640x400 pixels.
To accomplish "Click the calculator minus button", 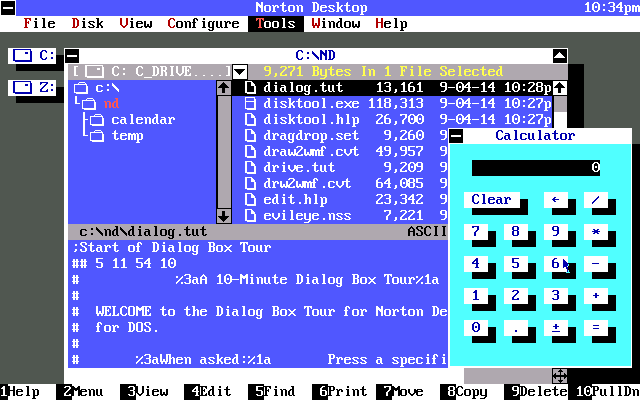I will click(x=596, y=264).
